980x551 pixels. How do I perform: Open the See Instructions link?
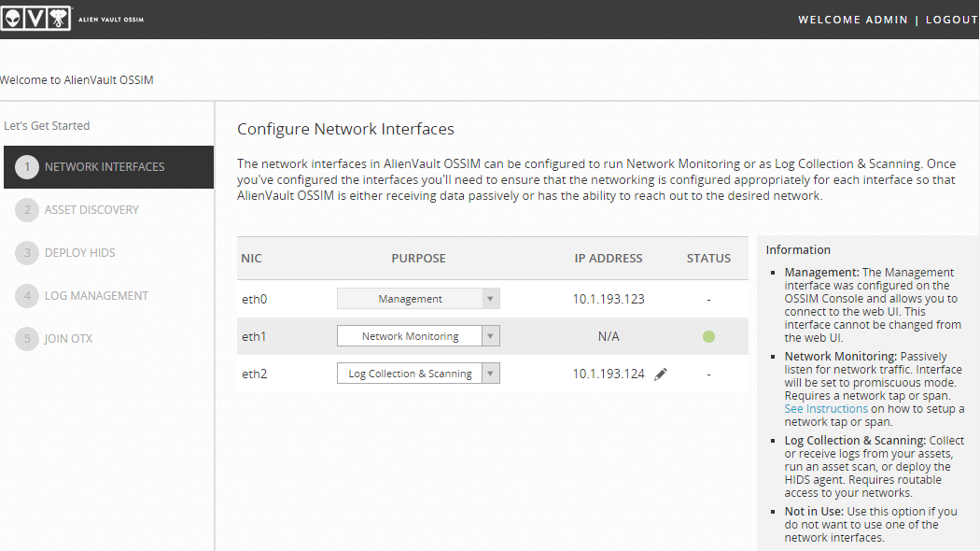(x=826, y=409)
